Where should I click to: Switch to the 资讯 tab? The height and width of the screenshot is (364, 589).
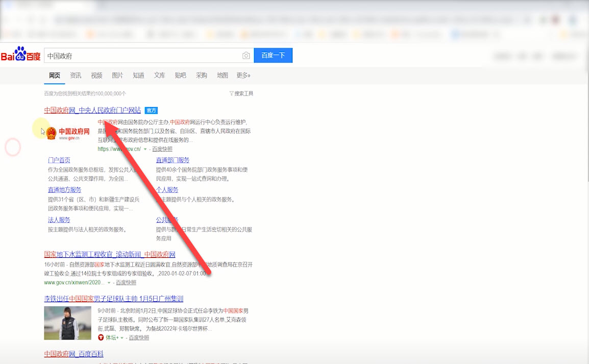(x=76, y=76)
